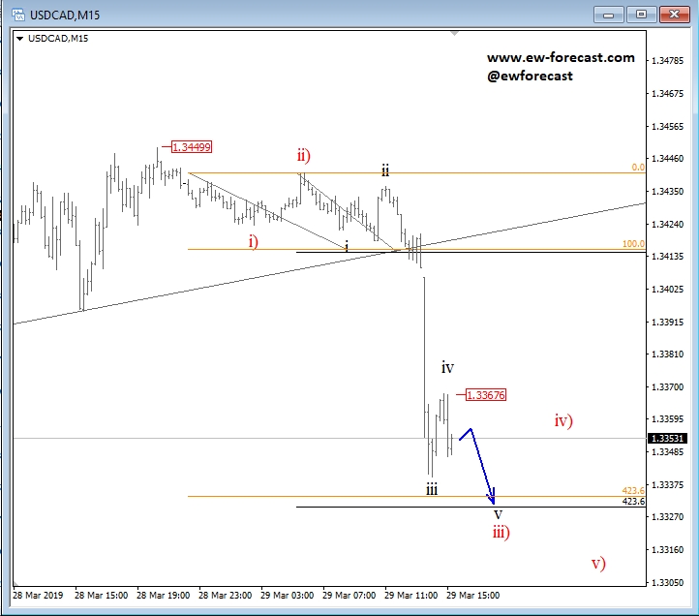Select the red ii) wave label
Viewport: 699px width, 616px height.
pos(304,155)
